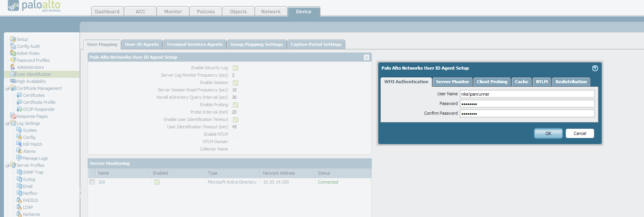This screenshot has width=644, height=217.
Task: Click the Admin Roles icon
Action: point(13,53)
